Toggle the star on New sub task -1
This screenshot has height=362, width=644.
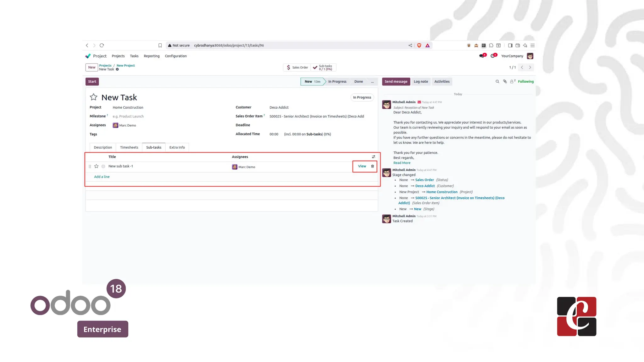point(97,166)
